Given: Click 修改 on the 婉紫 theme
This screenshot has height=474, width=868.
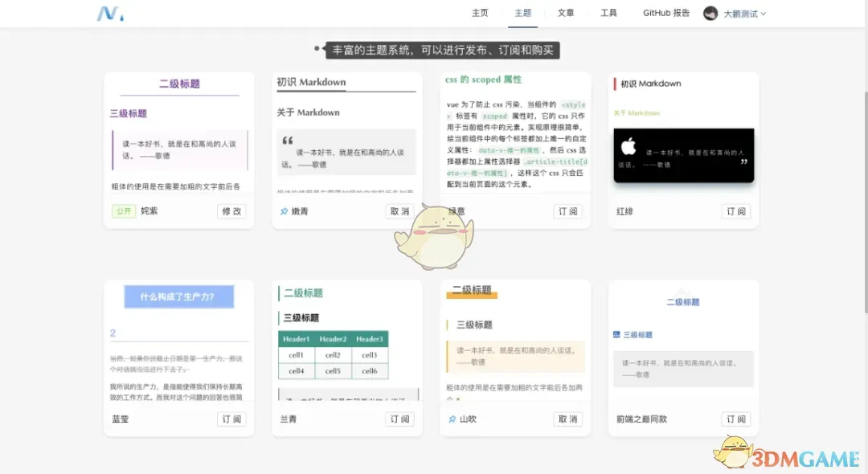Looking at the screenshot, I should pyautogui.click(x=231, y=210).
